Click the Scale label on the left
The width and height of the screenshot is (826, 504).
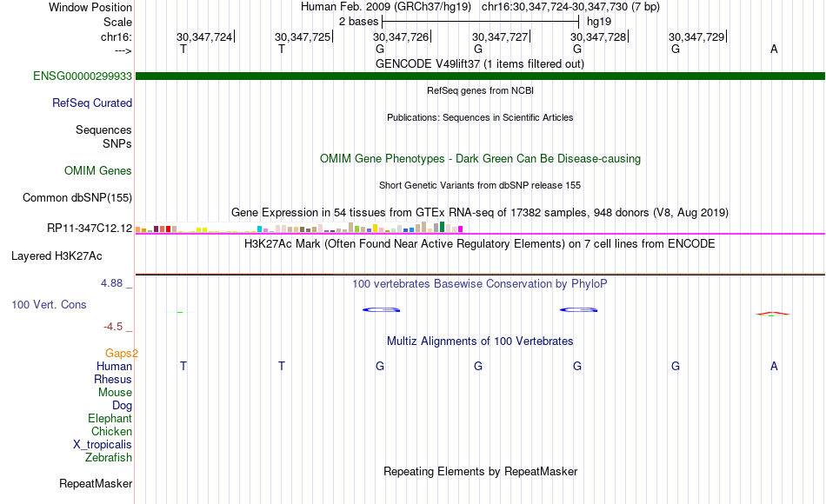pyautogui.click(x=117, y=22)
